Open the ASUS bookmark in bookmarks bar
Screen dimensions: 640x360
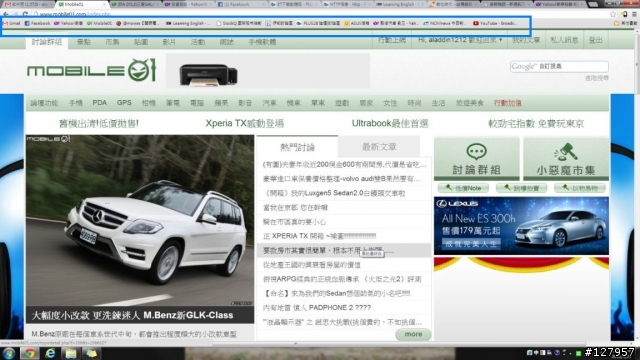(x=356, y=23)
